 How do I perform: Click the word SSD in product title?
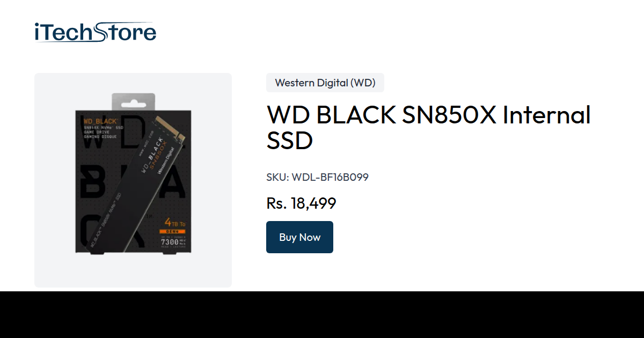pyautogui.click(x=290, y=141)
